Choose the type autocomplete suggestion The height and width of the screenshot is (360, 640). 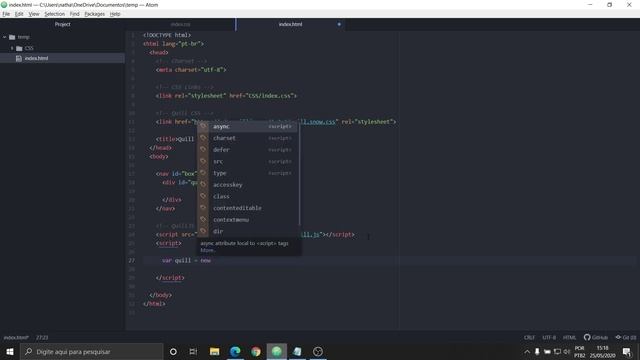pos(248,173)
